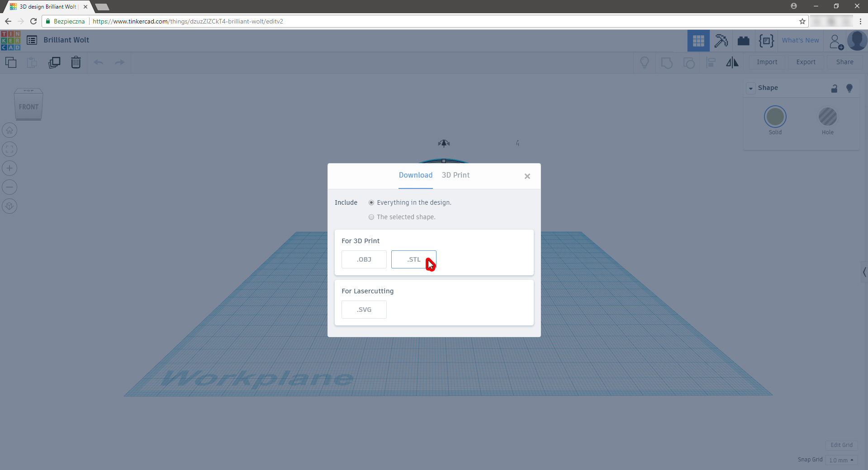Image resolution: width=868 pixels, height=470 pixels.
Task: Select the Download tab
Action: coord(415,175)
